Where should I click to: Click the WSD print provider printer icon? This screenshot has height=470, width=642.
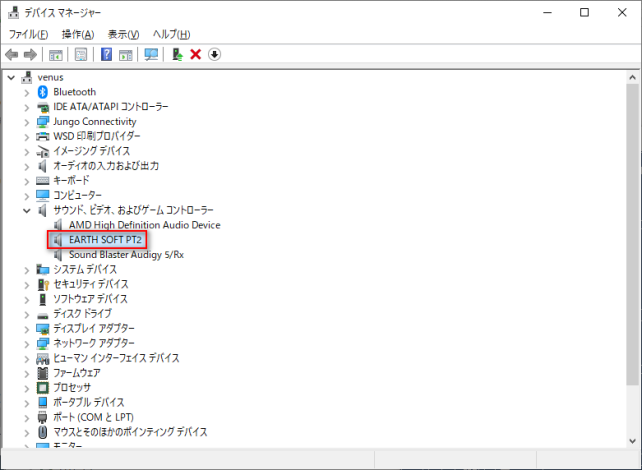click(x=43, y=136)
